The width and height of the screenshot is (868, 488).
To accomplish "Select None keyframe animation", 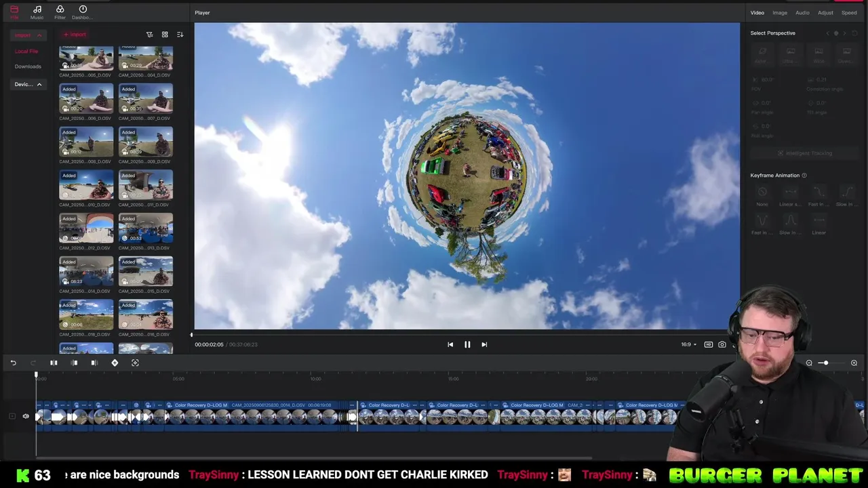I will 762,196.
